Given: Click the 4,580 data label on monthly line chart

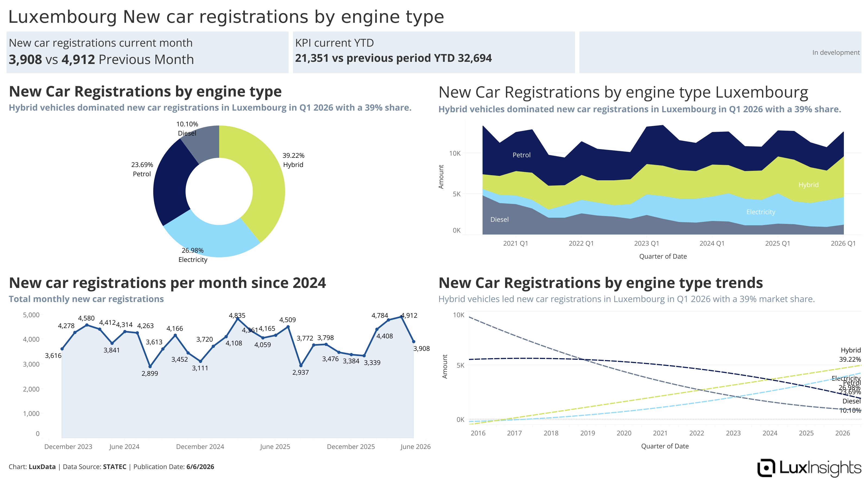Looking at the screenshot, I should click(86, 318).
